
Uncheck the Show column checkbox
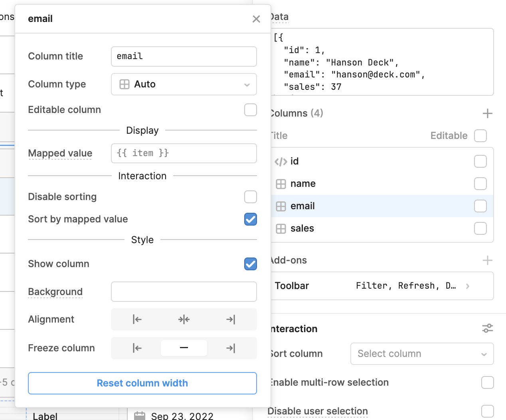point(251,264)
